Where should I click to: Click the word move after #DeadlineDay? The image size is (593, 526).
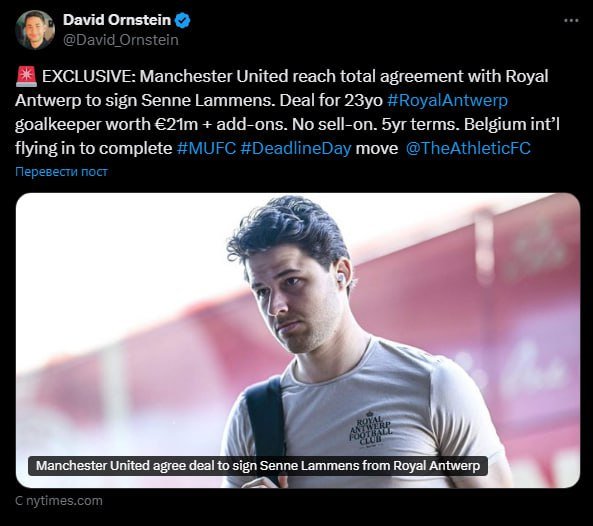[377, 149]
